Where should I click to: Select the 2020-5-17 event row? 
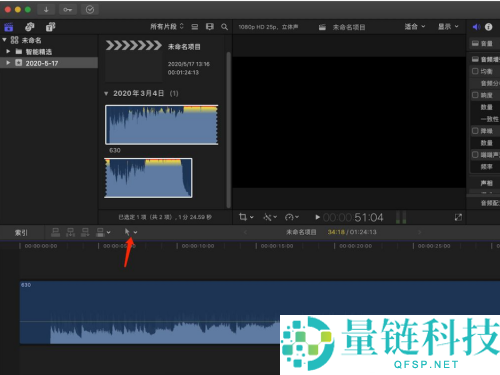tap(49, 63)
